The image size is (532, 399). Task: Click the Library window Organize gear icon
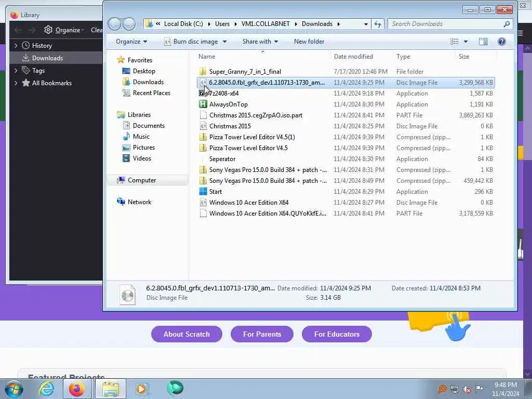click(48, 30)
